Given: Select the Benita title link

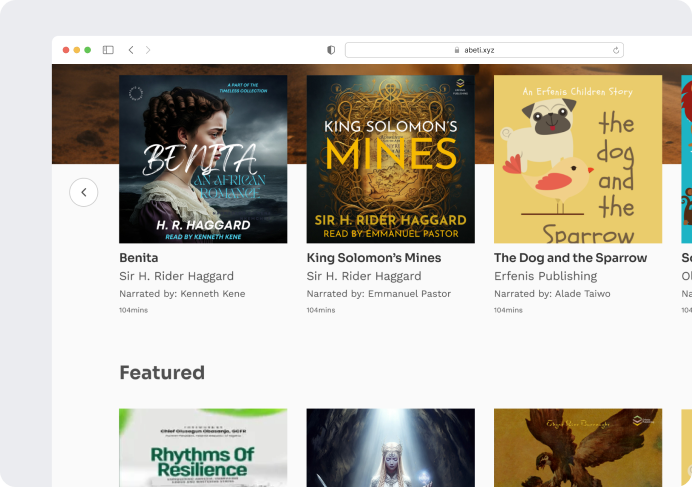Looking at the screenshot, I should point(139,257).
